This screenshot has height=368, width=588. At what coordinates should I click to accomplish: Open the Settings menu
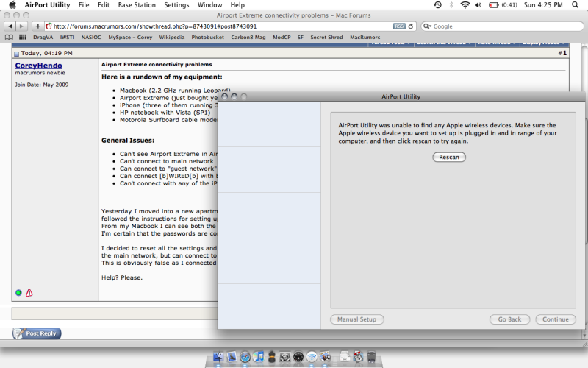click(x=176, y=5)
